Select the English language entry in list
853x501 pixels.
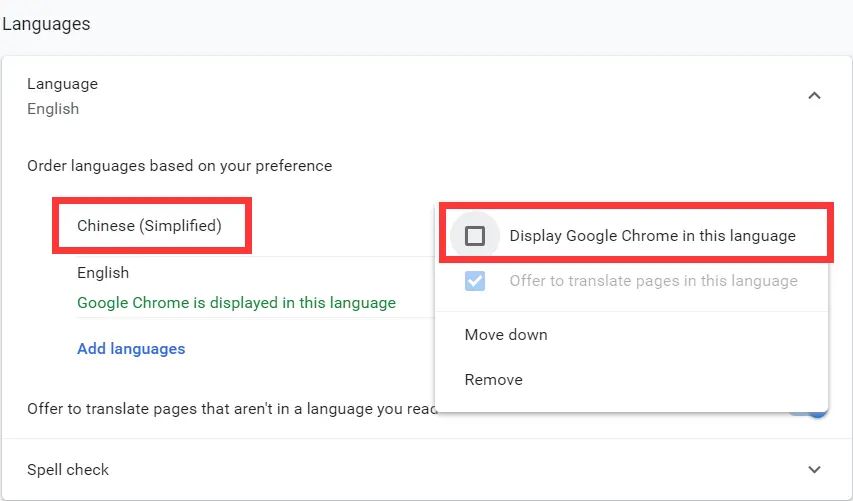click(103, 273)
